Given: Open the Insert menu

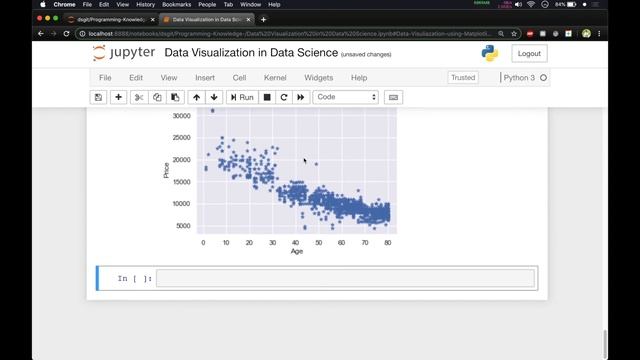Looking at the screenshot, I should (205, 78).
